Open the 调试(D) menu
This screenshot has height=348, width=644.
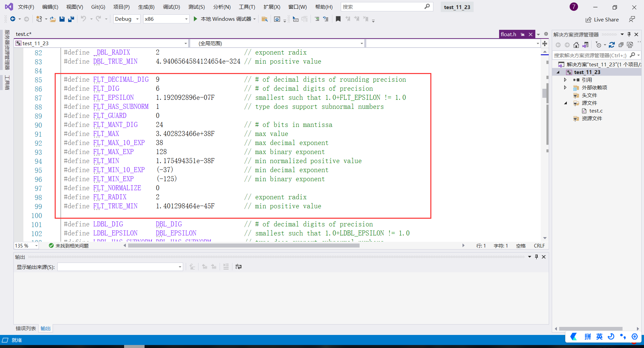click(171, 7)
